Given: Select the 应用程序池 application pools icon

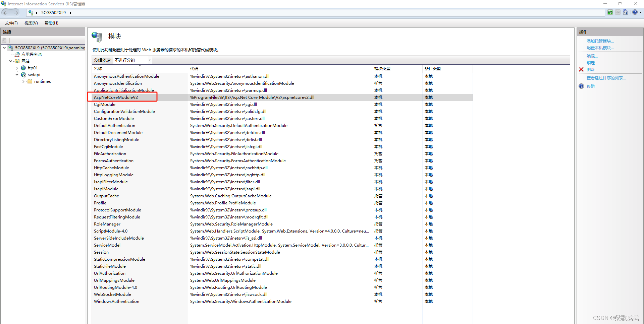Looking at the screenshot, I should click(17, 55).
